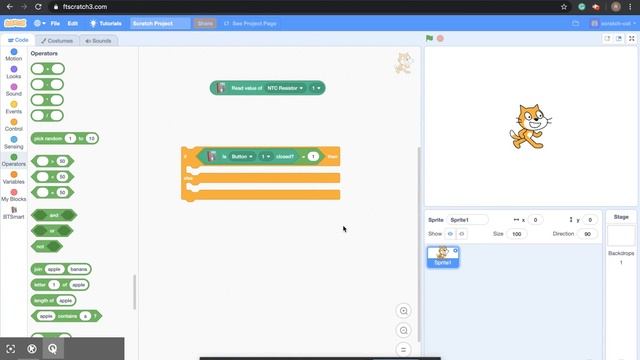Screen dimensions: 640x360
Task: Open the account user menu
Action: [x=613, y=24]
